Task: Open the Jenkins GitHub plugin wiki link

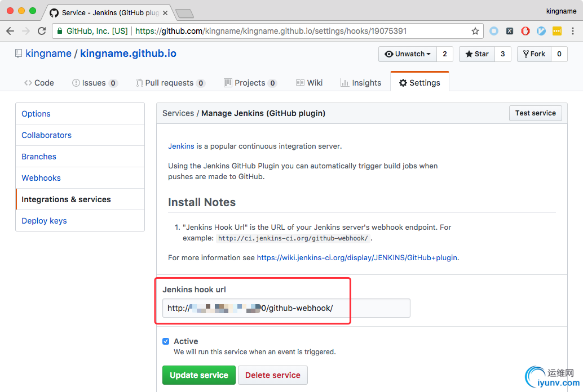Action: pos(357,257)
